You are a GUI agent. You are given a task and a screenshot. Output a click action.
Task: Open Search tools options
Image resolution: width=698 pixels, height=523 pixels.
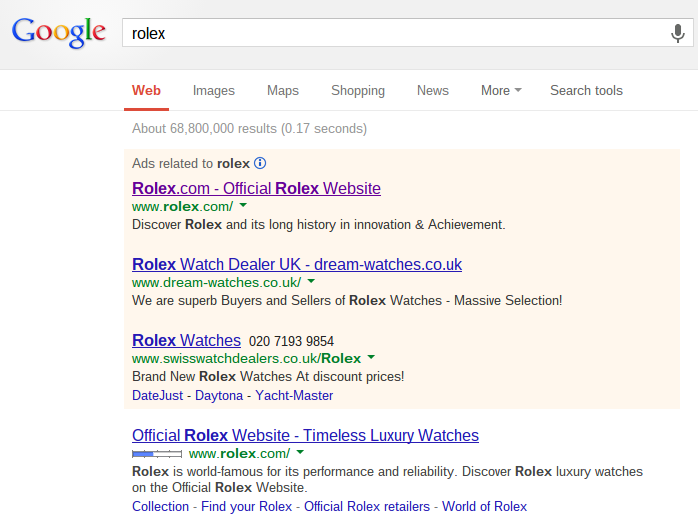pos(586,90)
